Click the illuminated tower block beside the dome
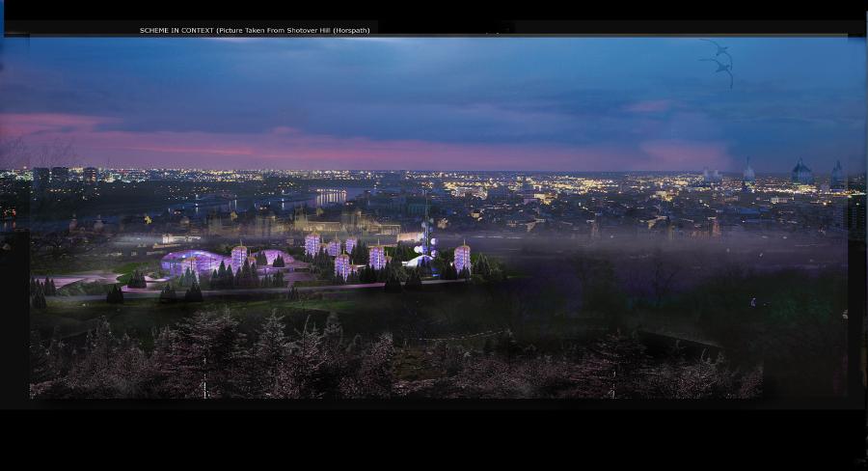The height and width of the screenshot is (471, 868). click(238, 257)
